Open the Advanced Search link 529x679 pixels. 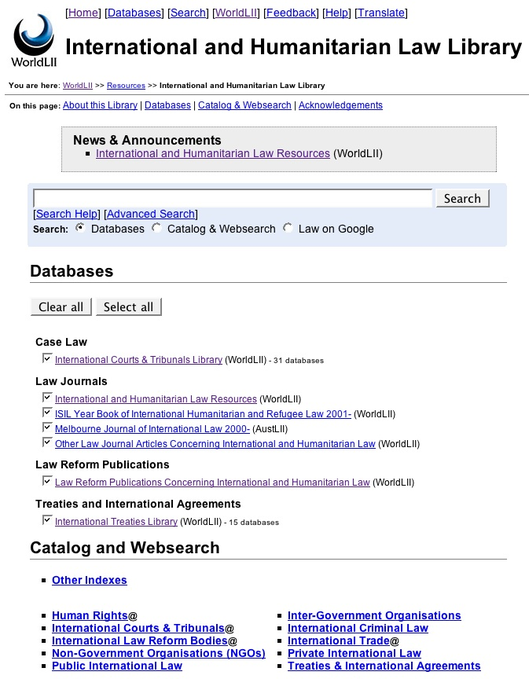[151, 214]
